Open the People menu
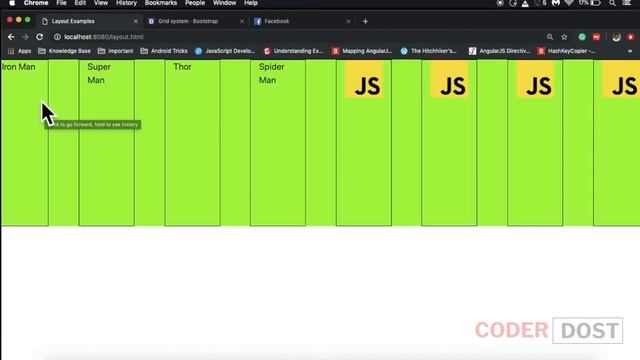640x360 pixels. point(195,3)
